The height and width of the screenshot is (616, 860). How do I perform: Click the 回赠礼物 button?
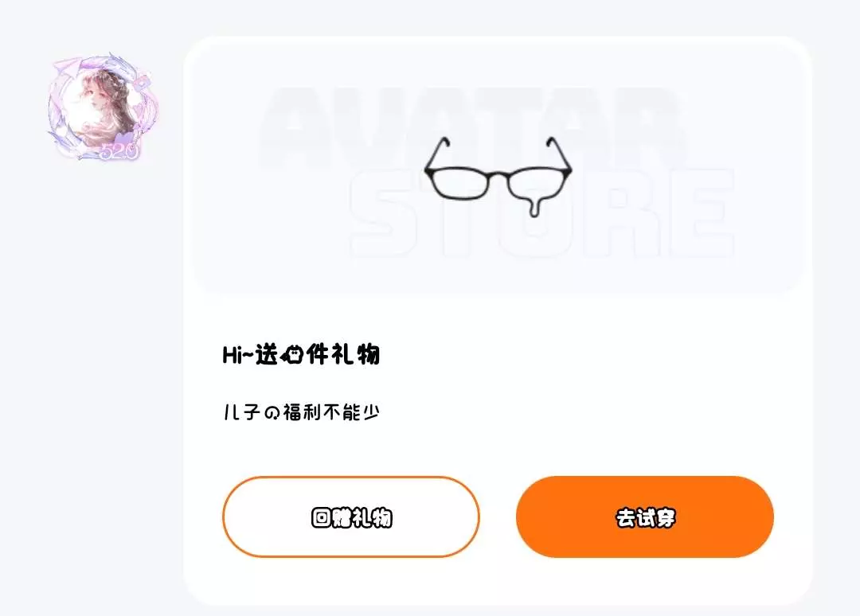[351, 517]
